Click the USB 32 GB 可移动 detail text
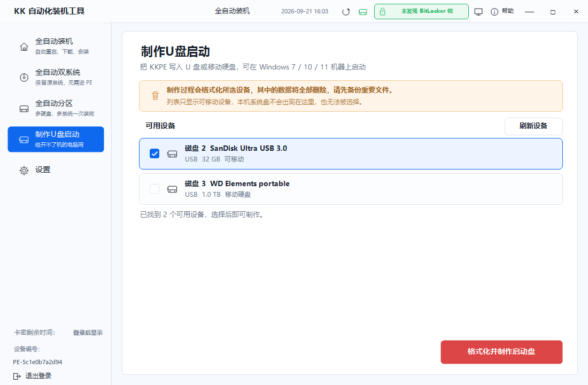588x385 pixels. (x=214, y=159)
